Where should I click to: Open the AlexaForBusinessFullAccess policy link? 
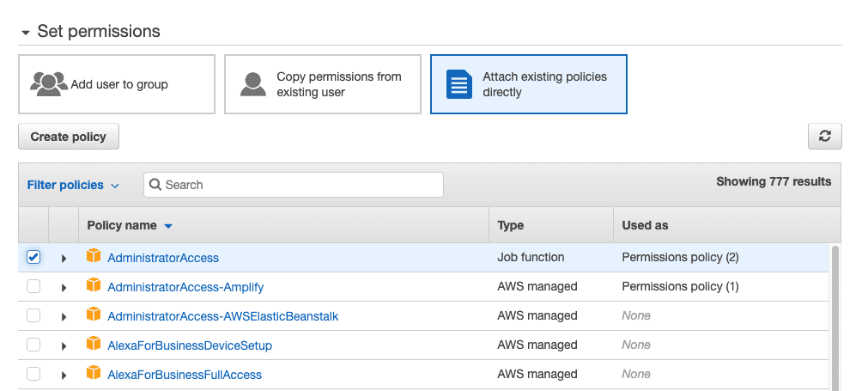(185, 376)
